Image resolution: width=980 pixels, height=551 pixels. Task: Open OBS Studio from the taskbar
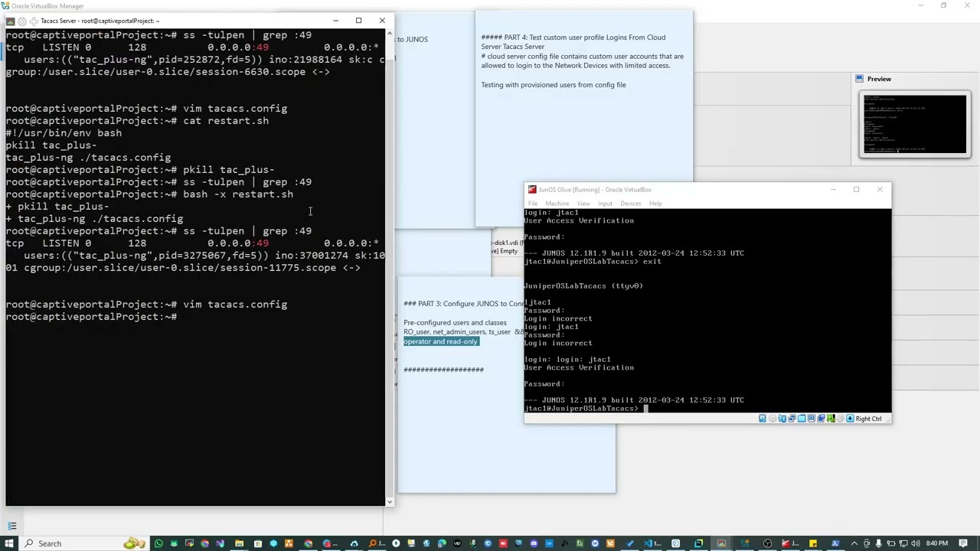(x=767, y=543)
